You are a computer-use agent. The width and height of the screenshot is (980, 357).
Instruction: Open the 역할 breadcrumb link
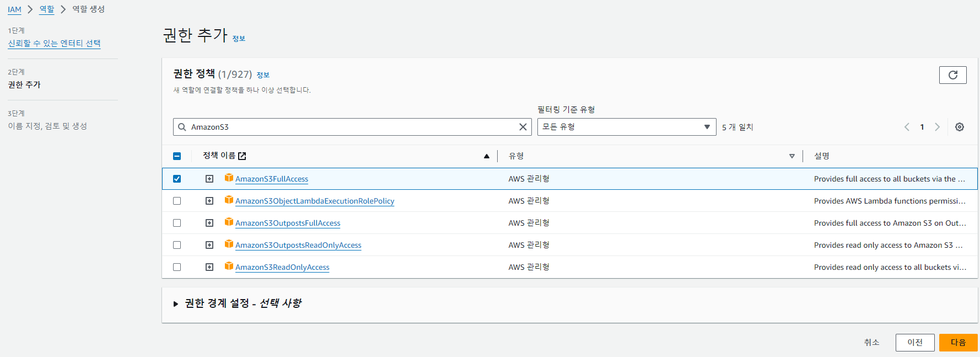[47, 9]
